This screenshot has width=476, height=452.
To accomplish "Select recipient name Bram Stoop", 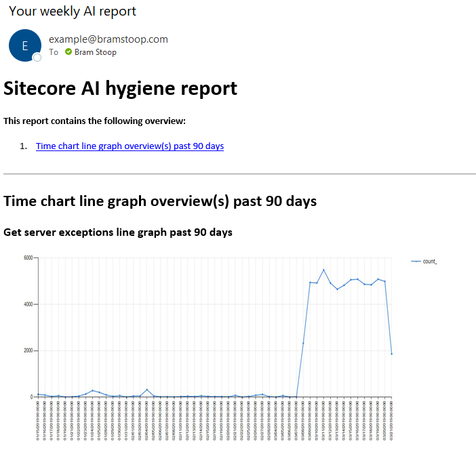I will (96, 52).
